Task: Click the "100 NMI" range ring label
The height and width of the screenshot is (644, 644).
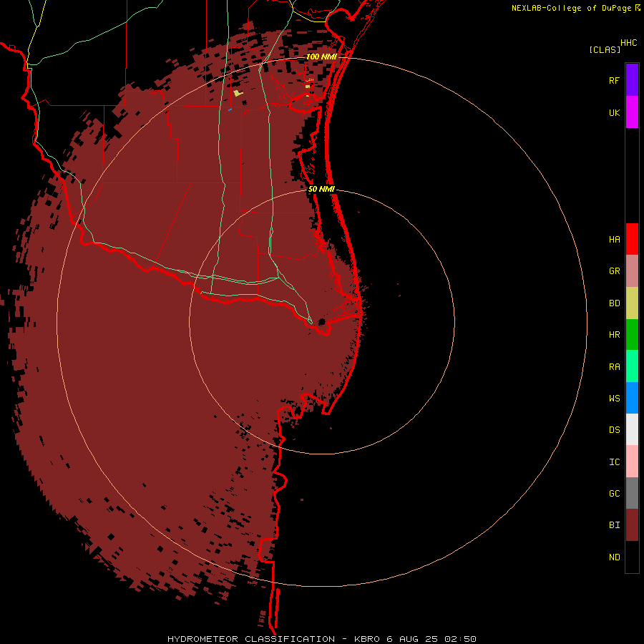Action: [321, 57]
